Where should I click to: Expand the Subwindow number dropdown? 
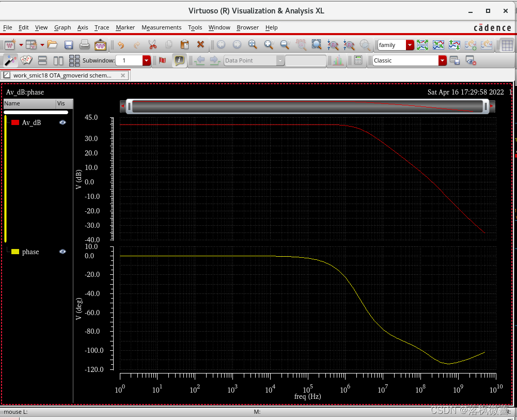(x=147, y=61)
